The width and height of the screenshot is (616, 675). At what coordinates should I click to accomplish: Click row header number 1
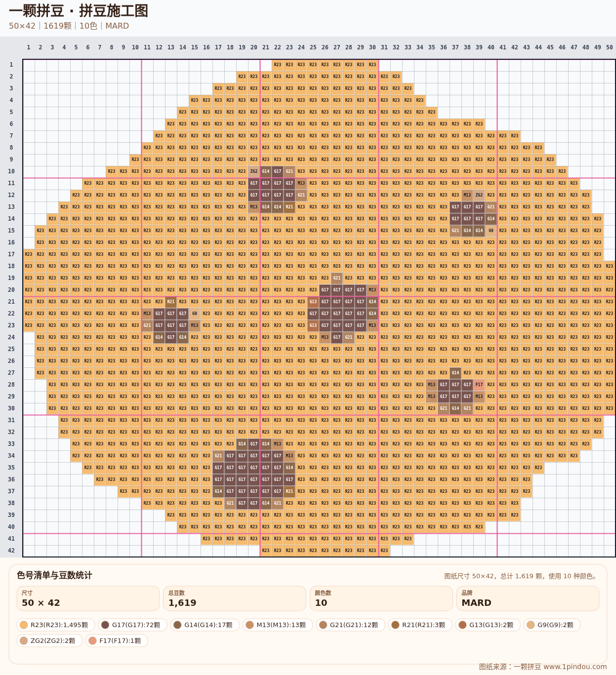pos(11,65)
